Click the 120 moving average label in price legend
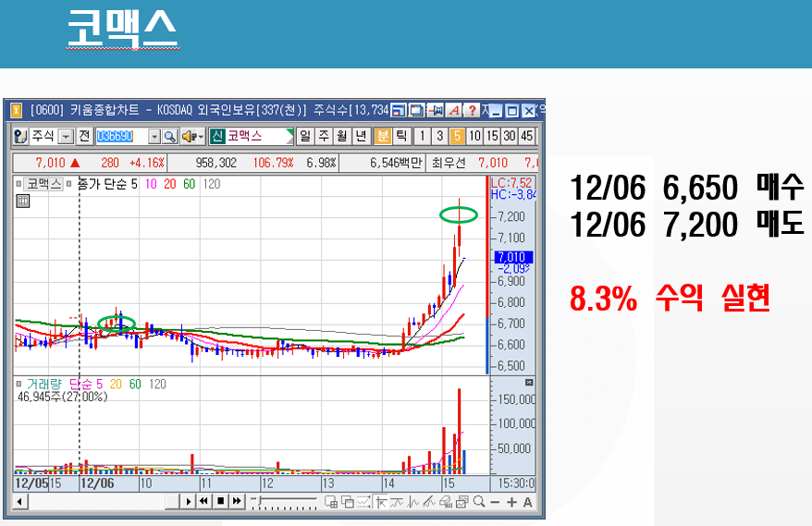The width and height of the screenshot is (812, 526). 211,184
